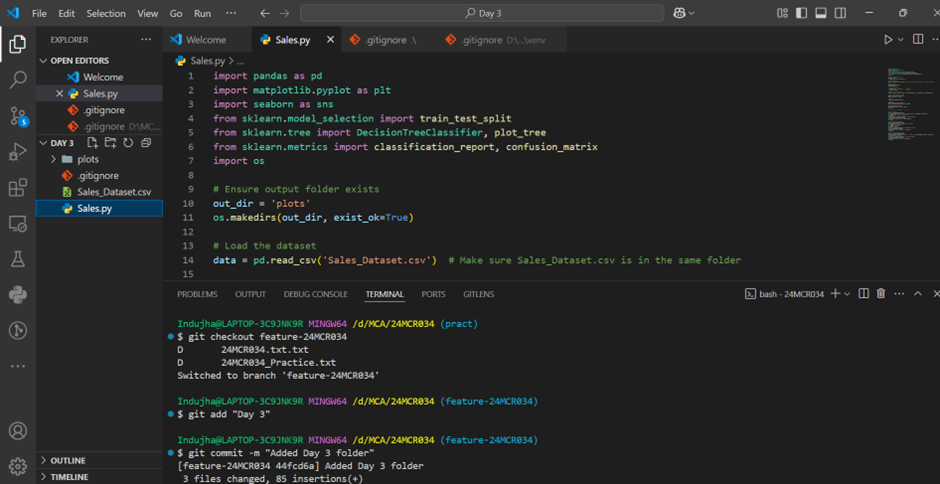This screenshot has width=940, height=484.
Task: Open the Python view in activity bar
Action: 18,294
